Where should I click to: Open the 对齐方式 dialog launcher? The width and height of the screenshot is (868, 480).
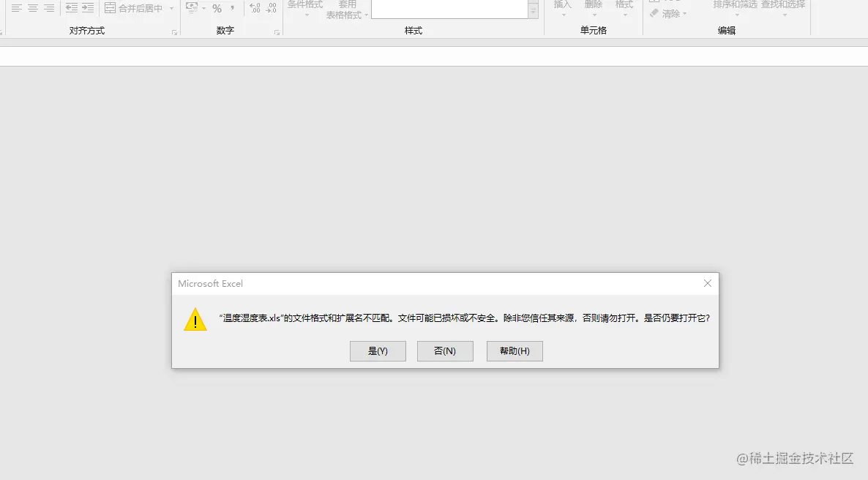click(x=175, y=31)
